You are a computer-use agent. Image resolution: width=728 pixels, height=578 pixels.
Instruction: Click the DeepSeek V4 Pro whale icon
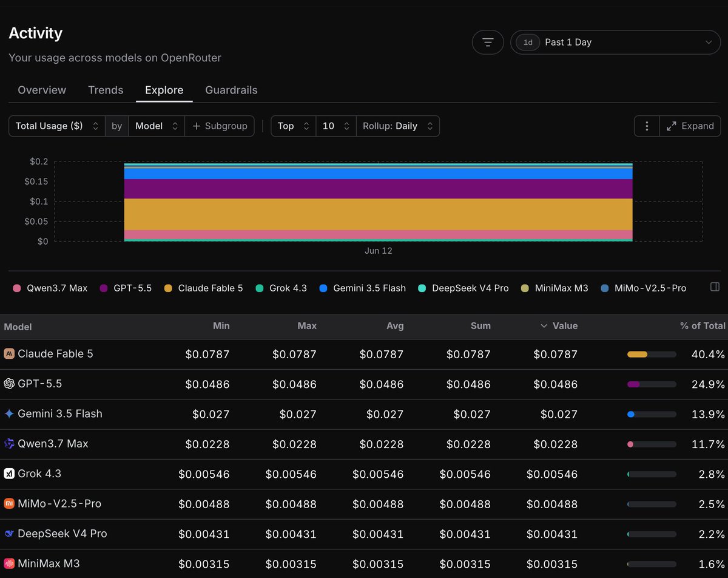9,534
